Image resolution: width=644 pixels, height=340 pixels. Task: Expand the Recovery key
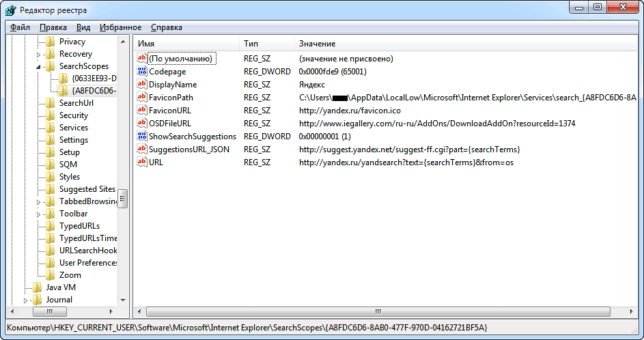(x=39, y=55)
